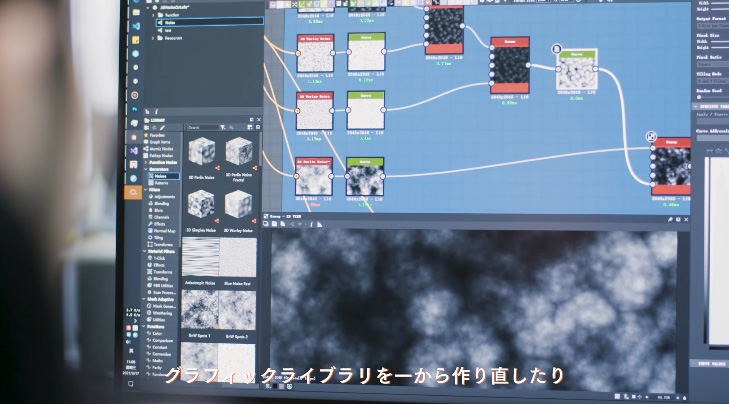Image resolution: width=729 pixels, height=404 pixels.
Task: Open the Tiling Mode dropdown
Action: pos(712,81)
